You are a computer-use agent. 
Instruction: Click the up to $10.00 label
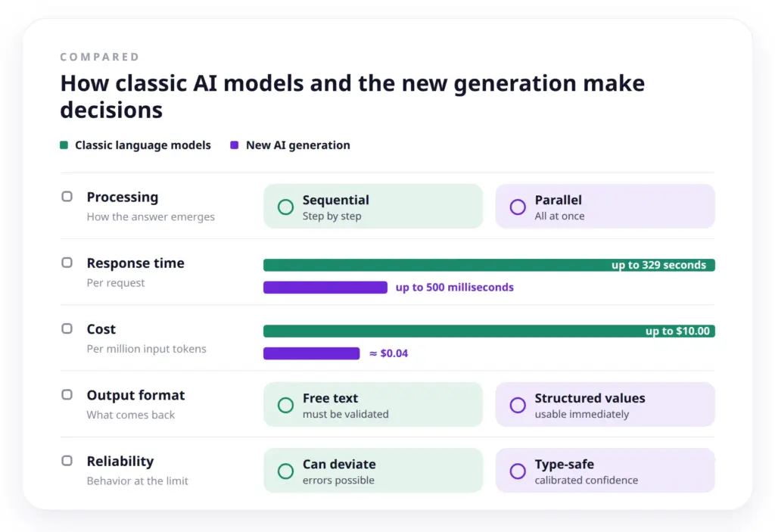[x=677, y=331]
